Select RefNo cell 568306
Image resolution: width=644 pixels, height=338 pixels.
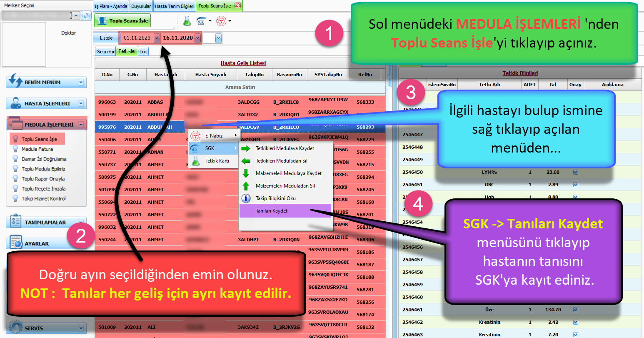point(365,240)
